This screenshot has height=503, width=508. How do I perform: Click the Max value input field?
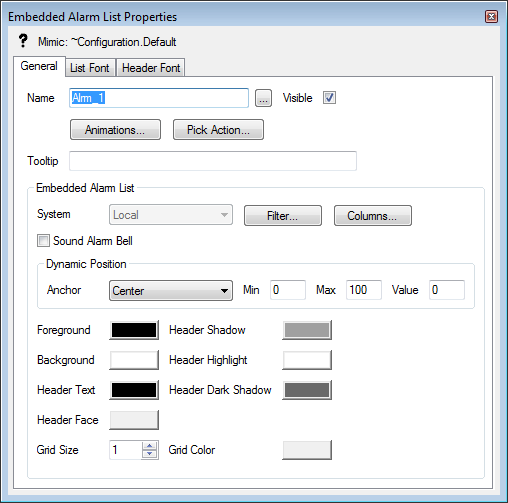click(364, 290)
